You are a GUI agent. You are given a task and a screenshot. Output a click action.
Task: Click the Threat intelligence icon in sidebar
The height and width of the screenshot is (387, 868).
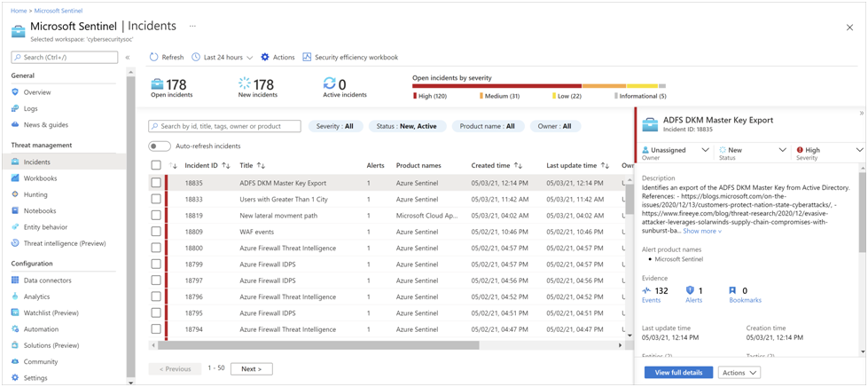point(15,243)
